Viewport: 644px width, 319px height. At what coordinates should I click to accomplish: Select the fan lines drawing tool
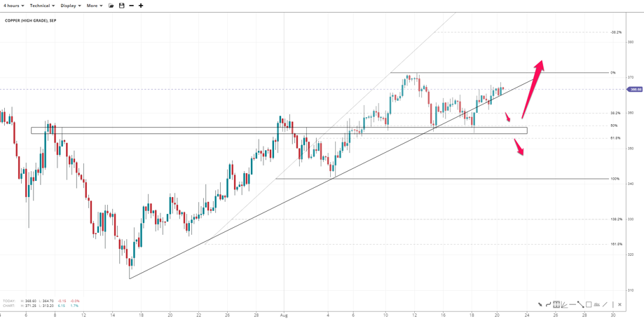[564, 305]
